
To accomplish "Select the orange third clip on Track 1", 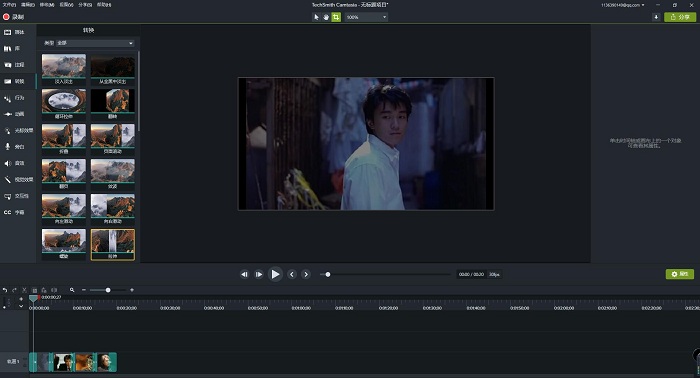I will (x=85, y=362).
